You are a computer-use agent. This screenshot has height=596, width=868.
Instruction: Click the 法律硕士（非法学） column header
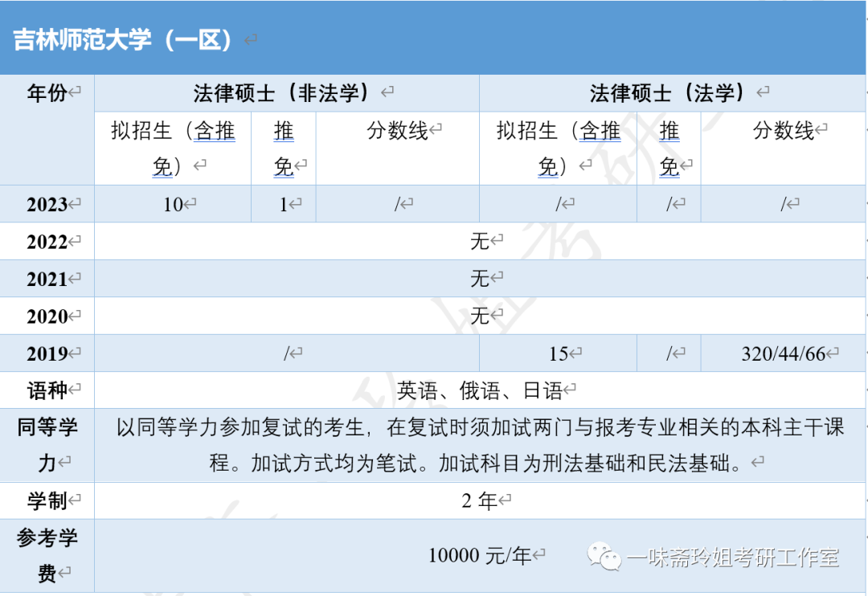(281, 93)
